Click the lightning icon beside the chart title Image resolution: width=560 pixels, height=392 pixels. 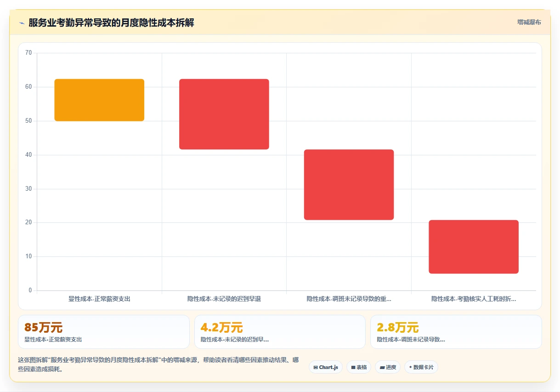(x=22, y=23)
